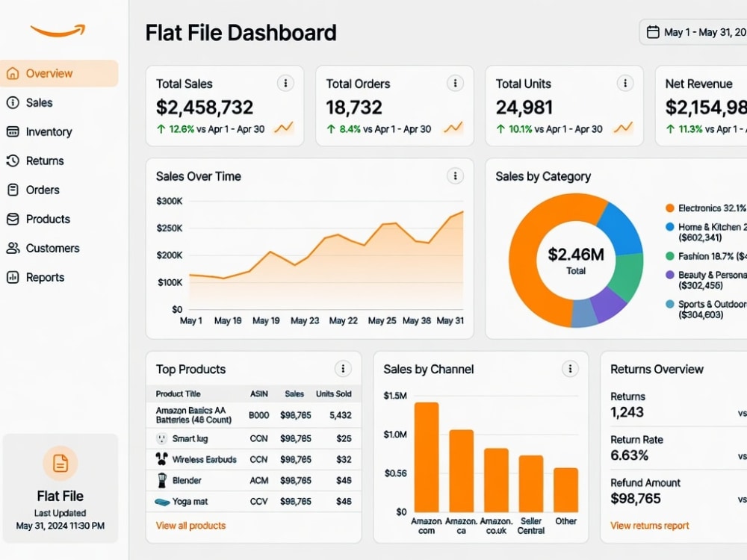This screenshot has width=747, height=560.
Task: Click the Seller Central channel bar
Action: tap(530, 483)
